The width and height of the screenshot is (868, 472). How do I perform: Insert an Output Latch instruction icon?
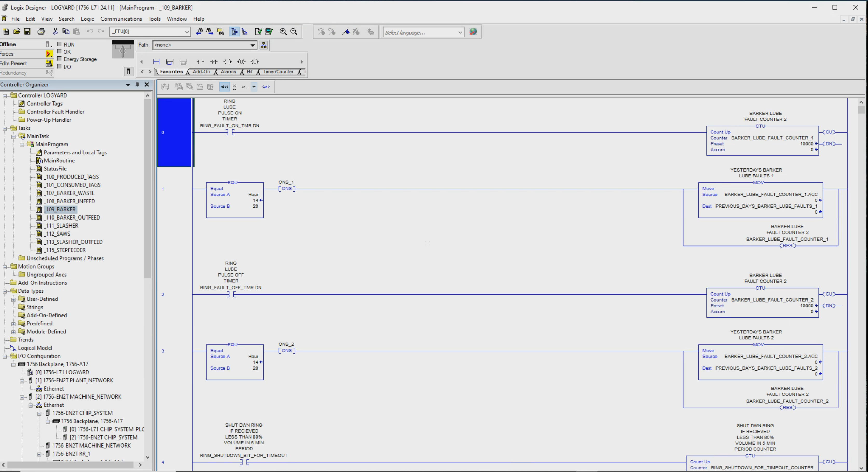point(255,62)
